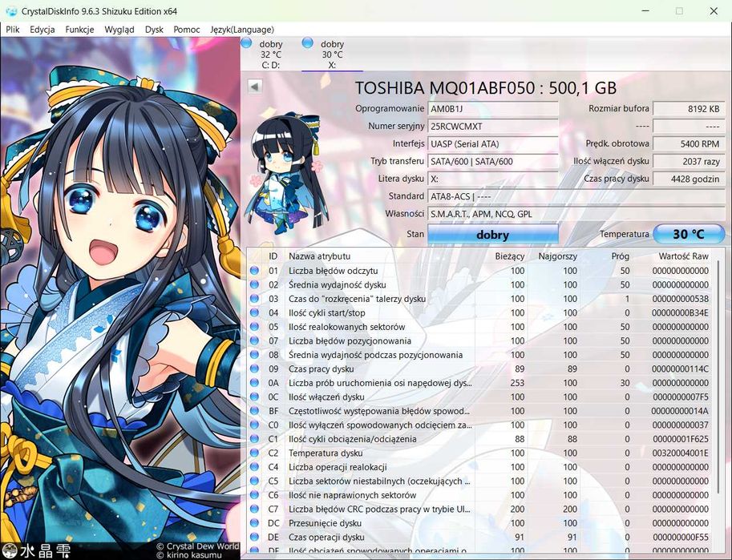Screen dimensions: 732x560
Task: Click the Oprogramowanie field AM0B1J
Action: 493,109
